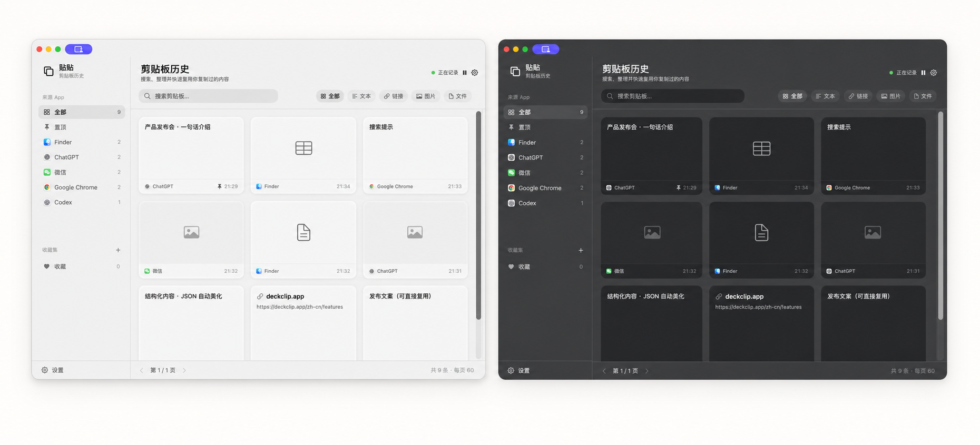Add a new 收藏集 with plus in light window
Viewport: 980px width, 445px height.
[118, 250]
